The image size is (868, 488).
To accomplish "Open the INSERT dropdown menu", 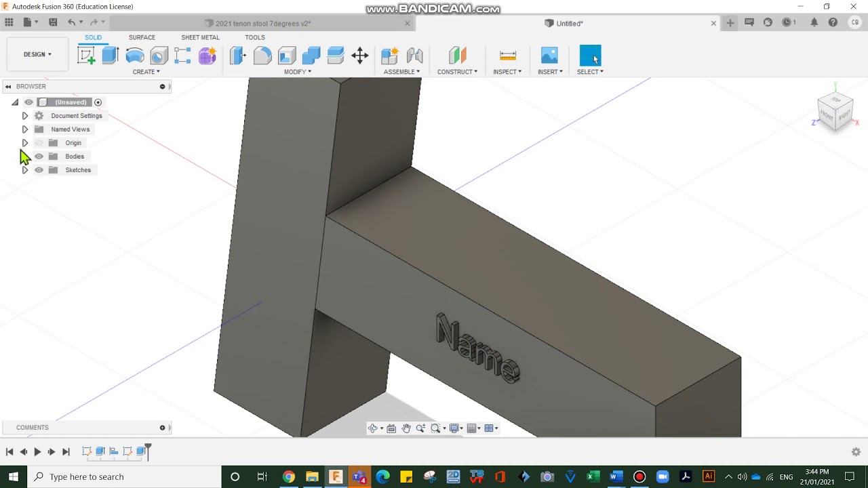I will [x=550, y=72].
